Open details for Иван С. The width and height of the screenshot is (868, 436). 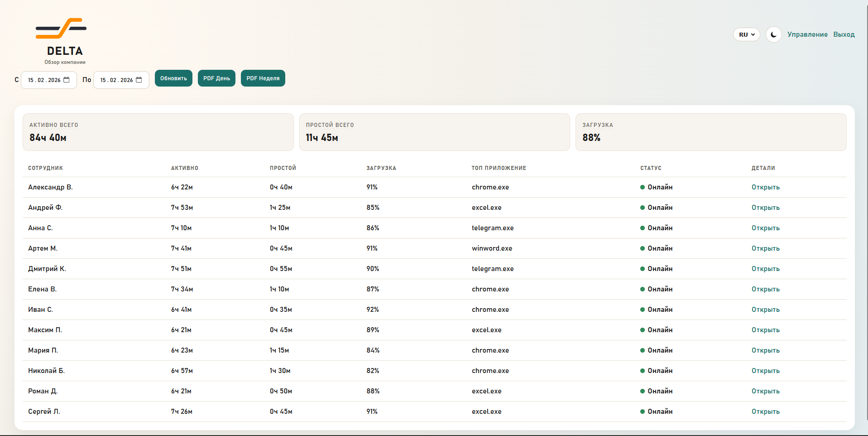(765, 310)
